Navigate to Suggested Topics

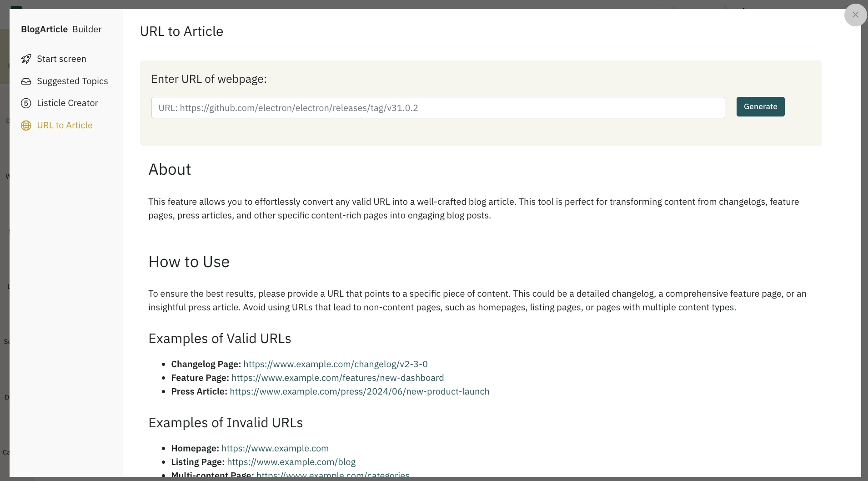(72, 81)
